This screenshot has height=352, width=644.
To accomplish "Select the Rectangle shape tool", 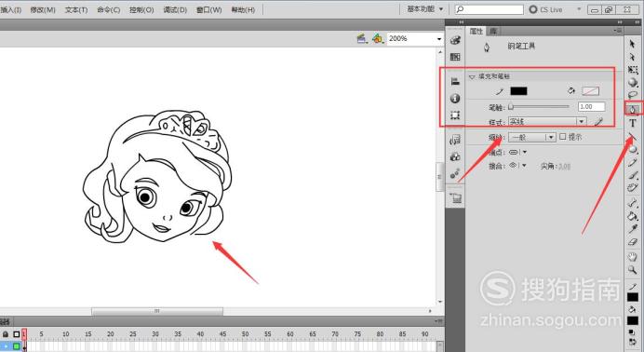I will 633,150.
